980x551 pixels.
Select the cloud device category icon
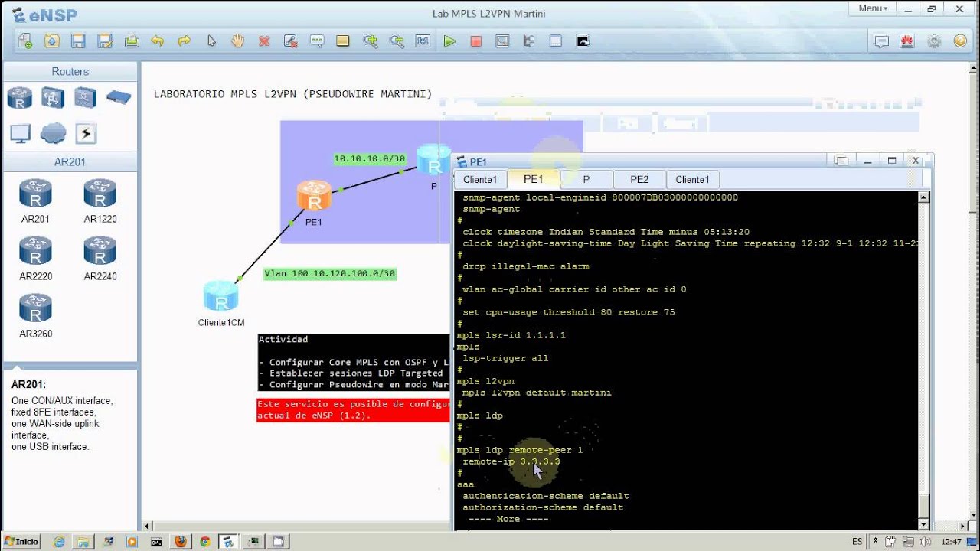(53, 134)
